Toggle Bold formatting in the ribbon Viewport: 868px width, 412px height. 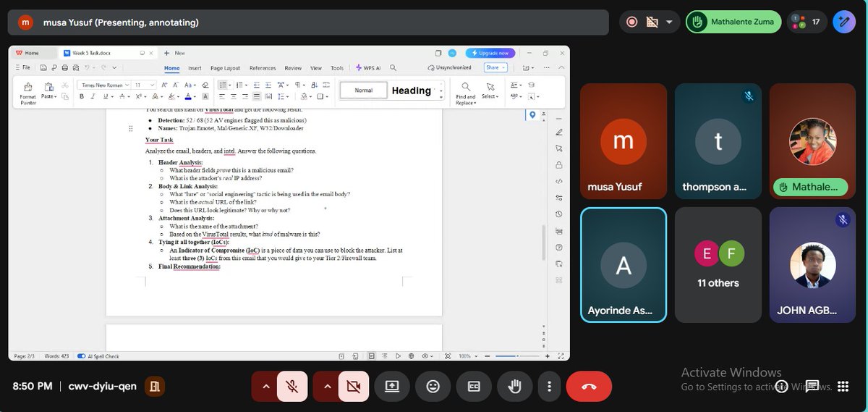tap(82, 96)
